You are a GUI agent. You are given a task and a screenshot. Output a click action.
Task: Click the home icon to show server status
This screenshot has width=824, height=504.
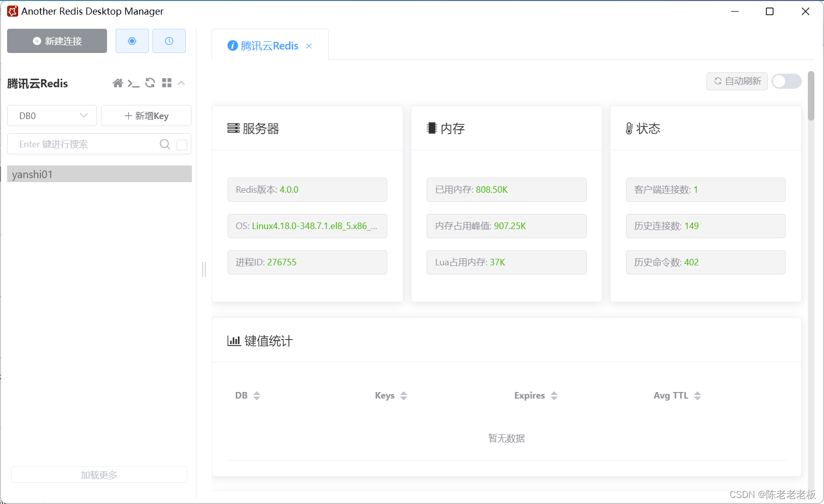pos(118,83)
